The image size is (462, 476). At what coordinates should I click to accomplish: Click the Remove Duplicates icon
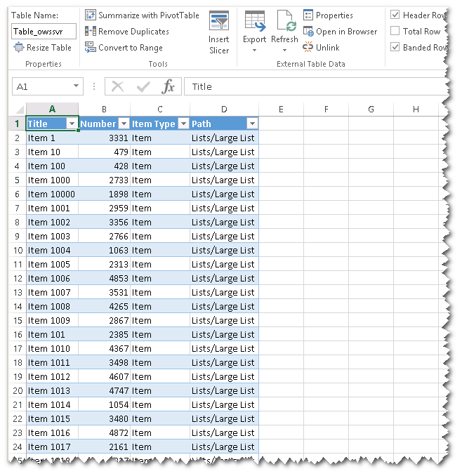(90, 32)
